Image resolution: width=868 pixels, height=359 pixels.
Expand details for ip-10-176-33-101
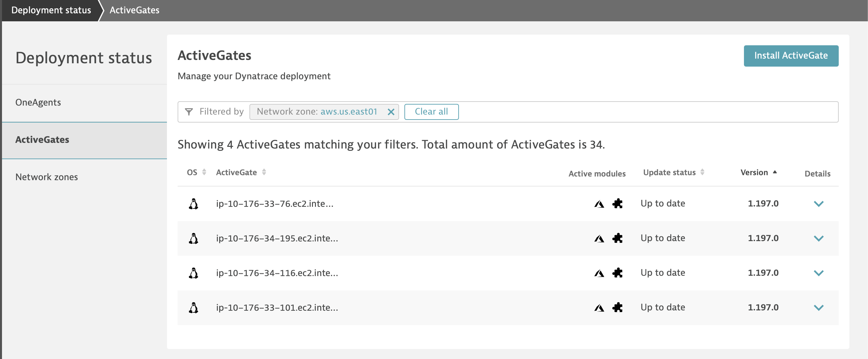point(818,308)
